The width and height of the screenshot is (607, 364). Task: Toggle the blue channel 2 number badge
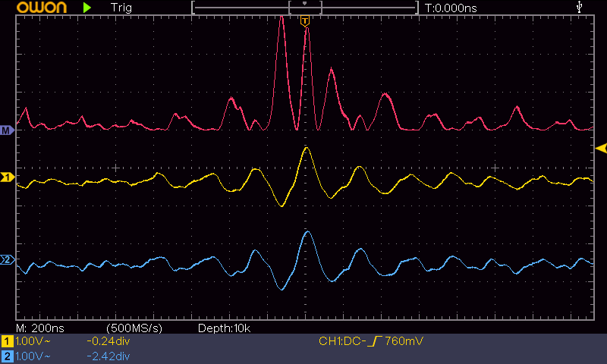click(x=8, y=356)
